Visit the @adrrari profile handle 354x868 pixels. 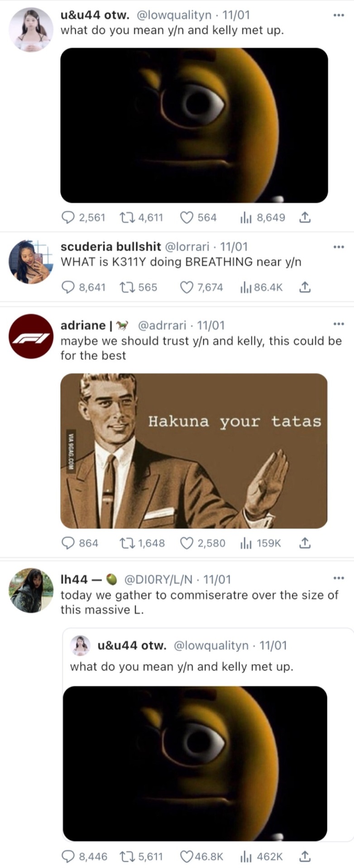[162, 325]
